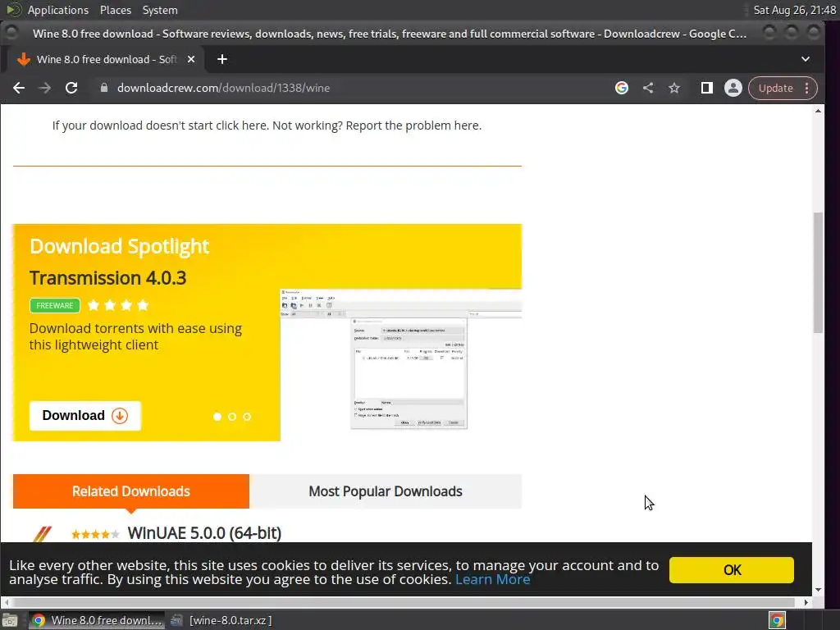Click the FREEWARE badge
Viewport: 840px width, 630px height.
[55, 305]
